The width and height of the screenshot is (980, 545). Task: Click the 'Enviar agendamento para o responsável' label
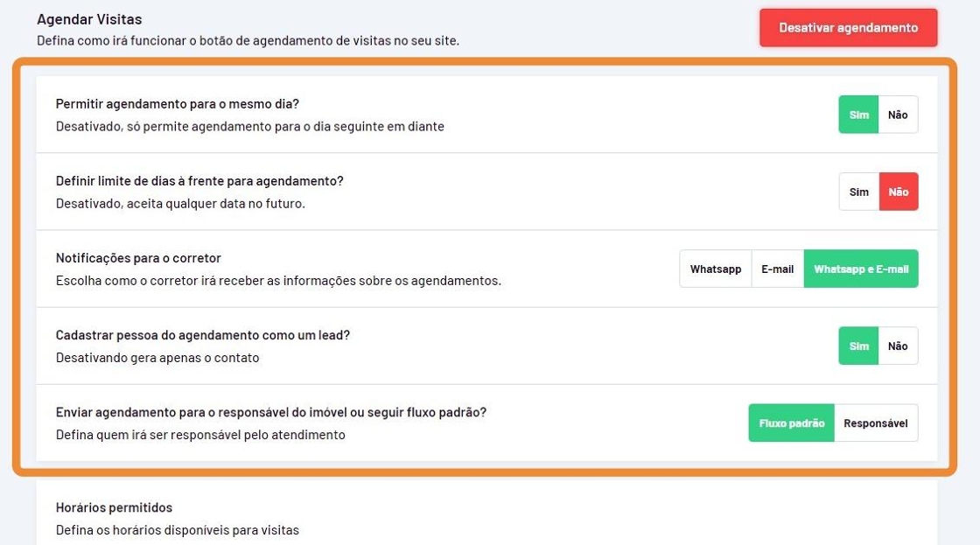click(x=271, y=412)
